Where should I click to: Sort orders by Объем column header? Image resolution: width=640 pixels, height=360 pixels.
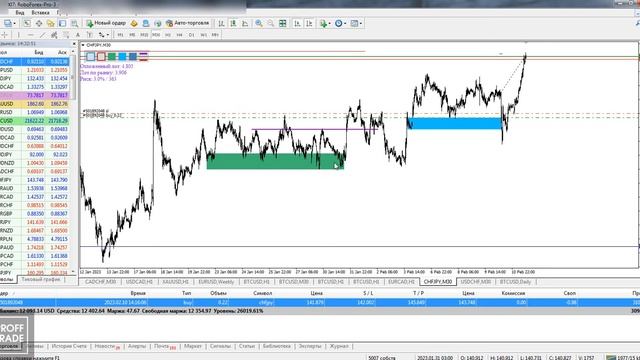click(218, 293)
